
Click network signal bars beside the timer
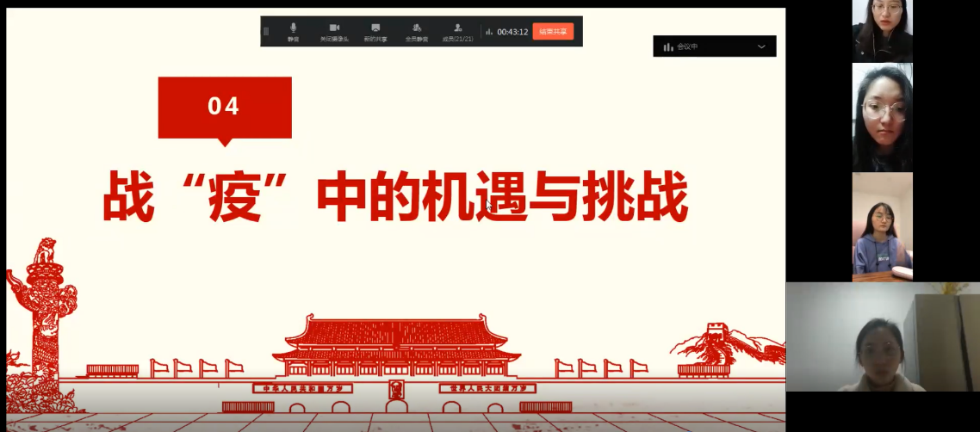point(489,32)
